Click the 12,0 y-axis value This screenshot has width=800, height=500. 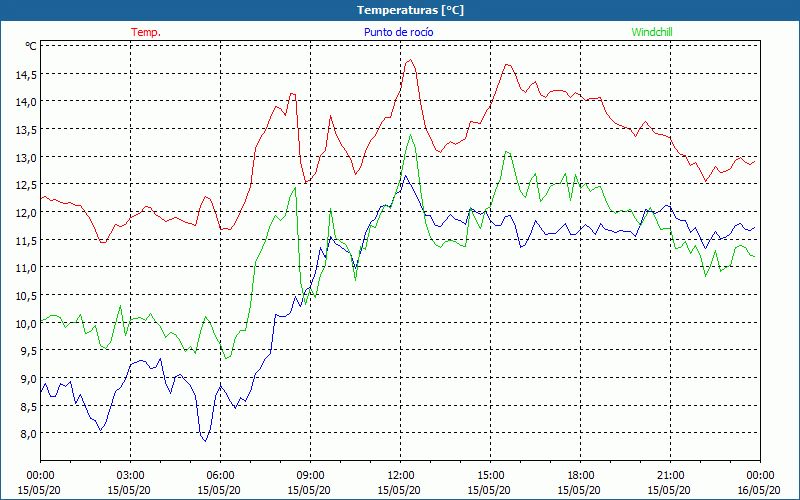26,213
